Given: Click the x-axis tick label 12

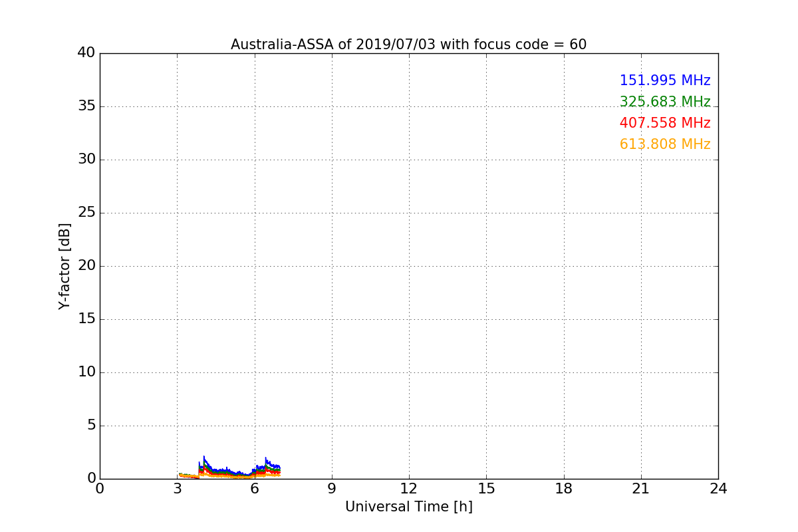Looking at the screenshot, I should point(409,489).
